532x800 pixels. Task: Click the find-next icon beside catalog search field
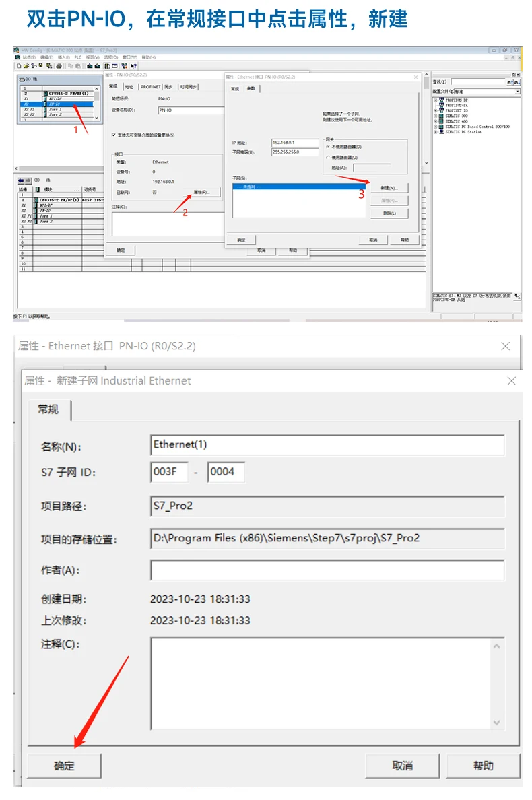point(517,83)
